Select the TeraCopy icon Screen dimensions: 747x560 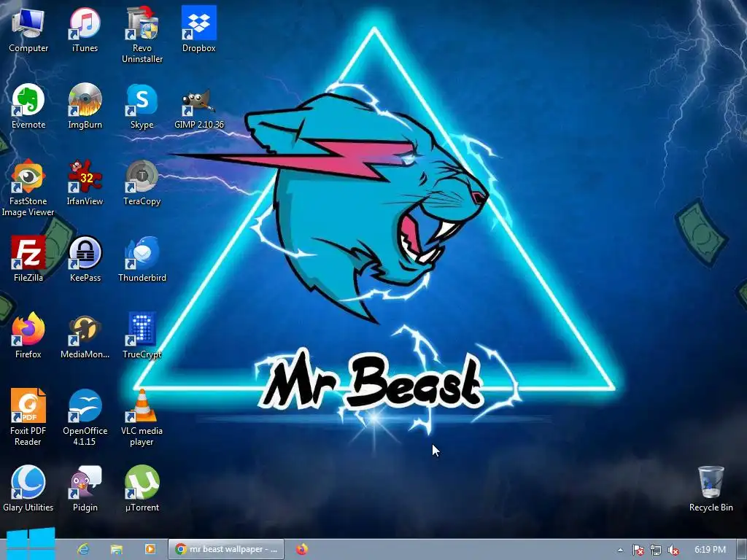click(142, 182)
